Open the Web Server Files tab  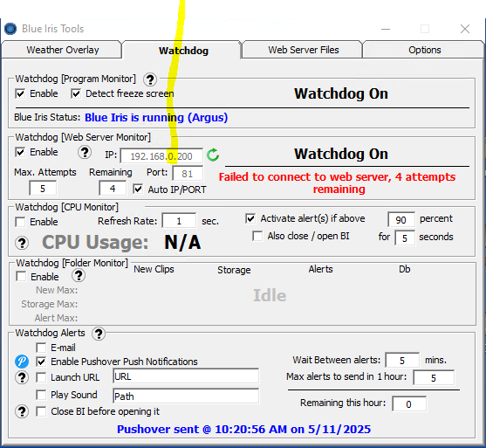(302, 50)
